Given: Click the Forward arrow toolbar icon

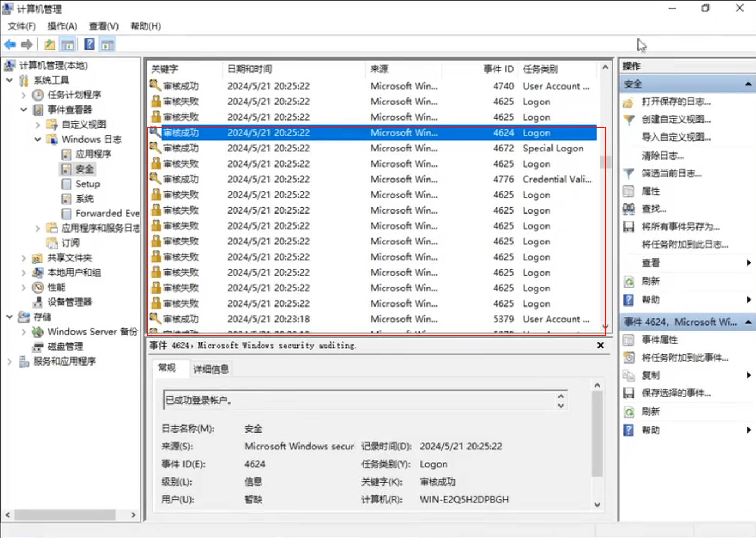Looking at the screenshot, I should 27,44.
